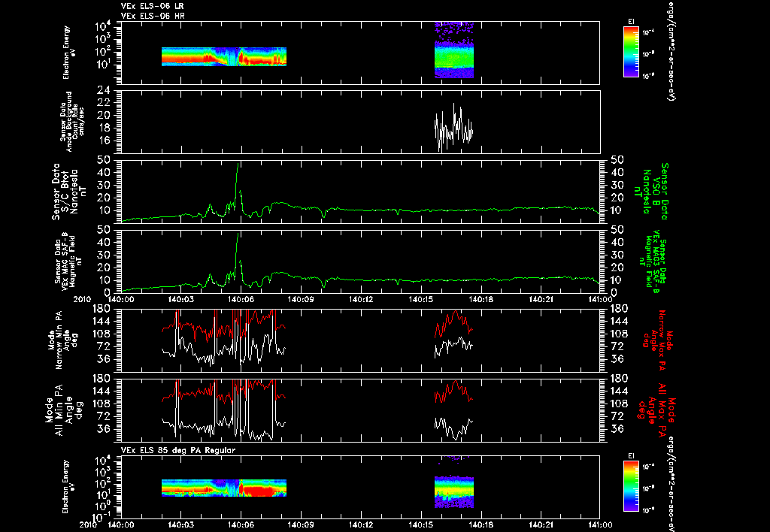
Task: Click the white anode background count rate trace
Action: (453, 128)
